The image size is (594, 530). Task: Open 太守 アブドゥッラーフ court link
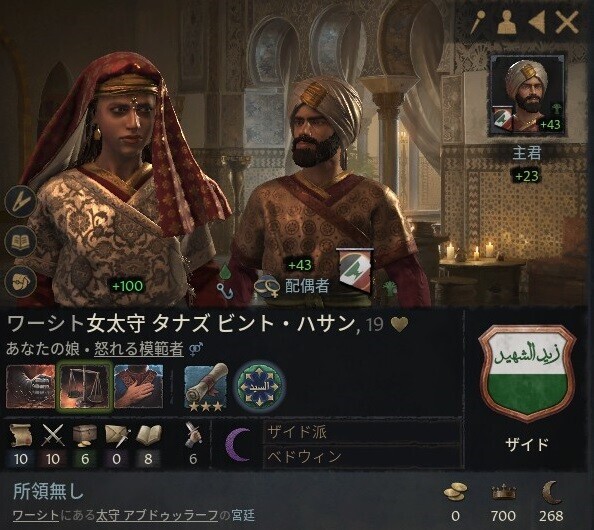[x=157, y=516]
